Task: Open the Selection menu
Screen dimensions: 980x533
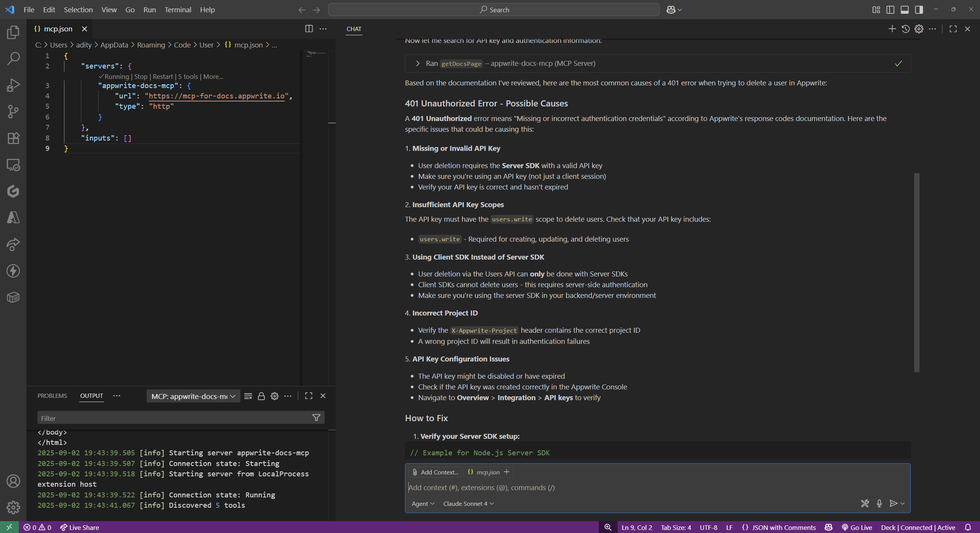Action: (78, 10)
